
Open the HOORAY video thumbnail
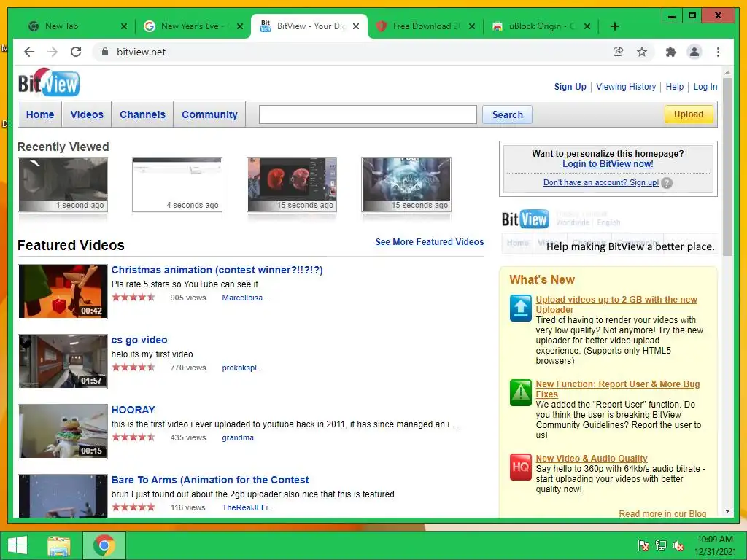[63, 432]
